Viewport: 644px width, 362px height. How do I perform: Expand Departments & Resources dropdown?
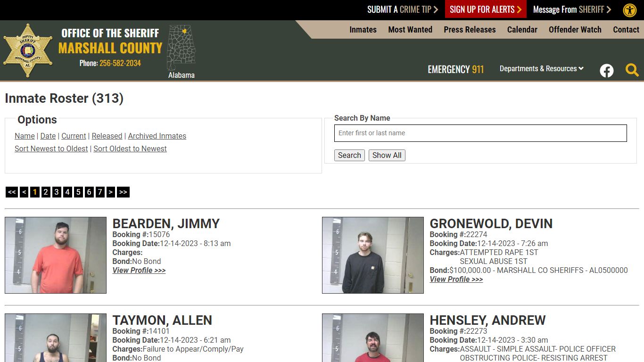pos(542,69)
